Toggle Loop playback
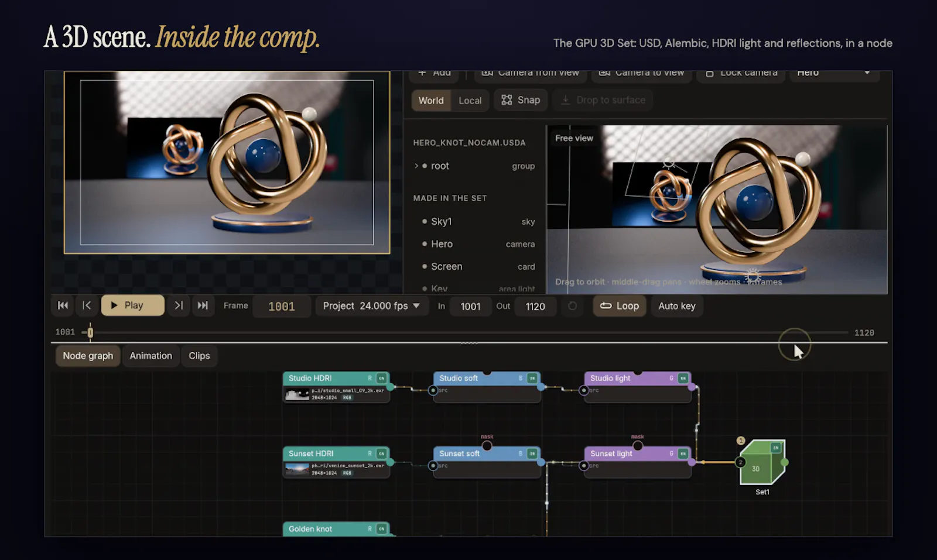This screenshot has width=937, height=560. pos(620,306)
